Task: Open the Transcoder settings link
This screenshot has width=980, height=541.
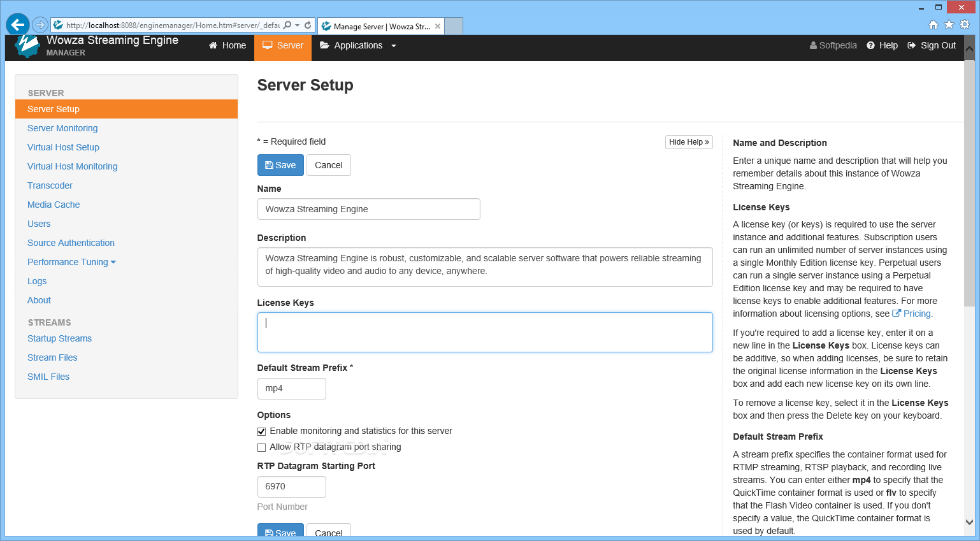Action: pos(50,185)
